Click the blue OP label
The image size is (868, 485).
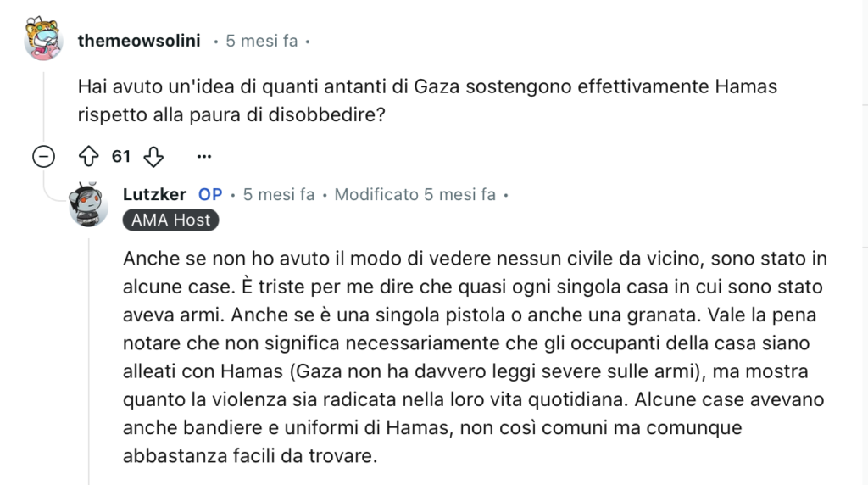click(210, 194)
